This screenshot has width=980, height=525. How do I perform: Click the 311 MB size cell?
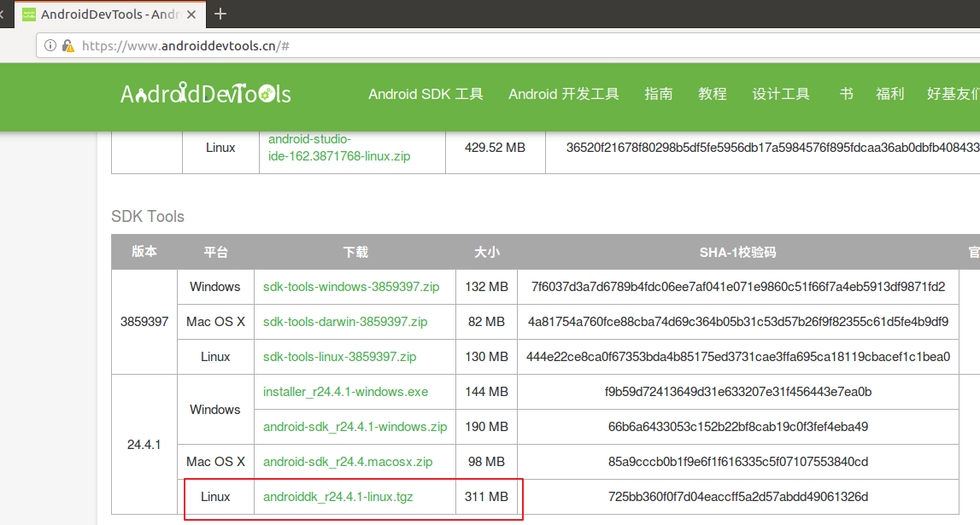[x=486, y=496]
